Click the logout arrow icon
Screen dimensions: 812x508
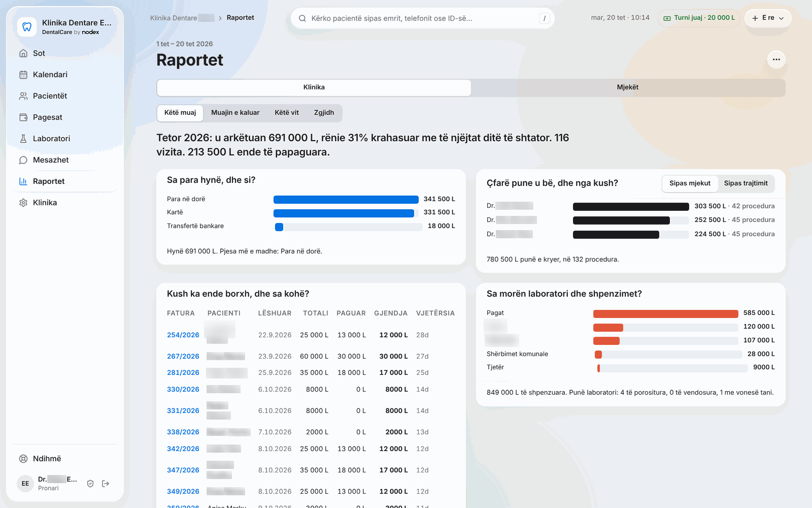pos(106,484)
